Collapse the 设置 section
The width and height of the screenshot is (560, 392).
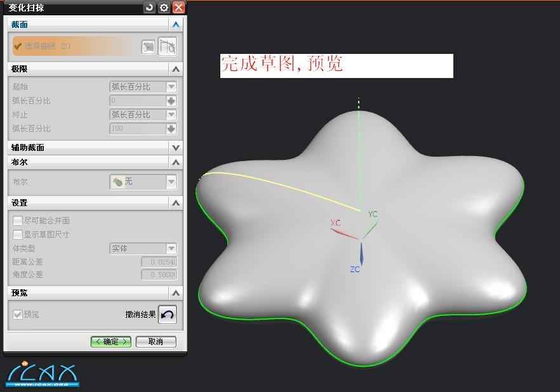point(176,203)
